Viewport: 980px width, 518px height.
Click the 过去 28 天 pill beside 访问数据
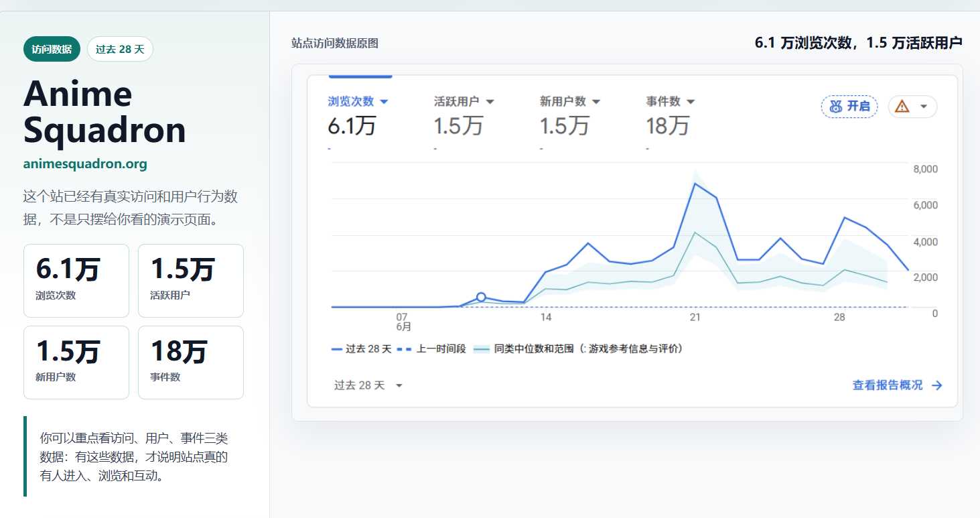(x=120, y=49)
